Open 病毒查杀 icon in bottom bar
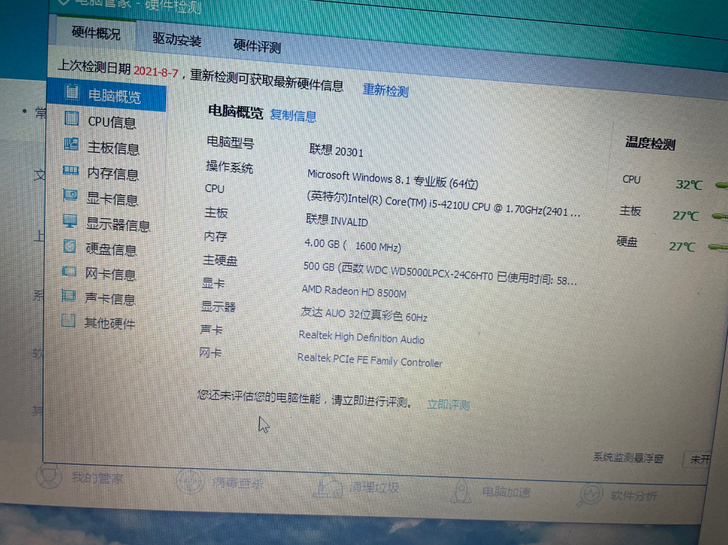728x545 pixels. pos(190,481)
